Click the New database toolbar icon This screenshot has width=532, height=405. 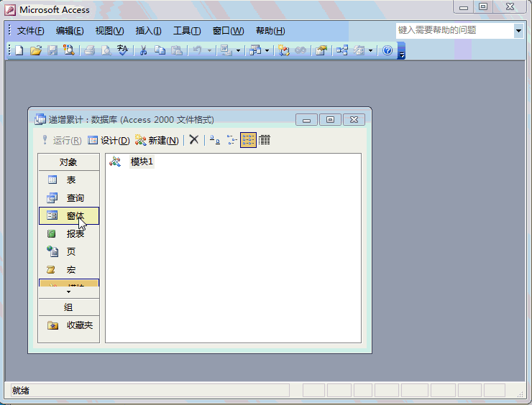pos(19,50)
